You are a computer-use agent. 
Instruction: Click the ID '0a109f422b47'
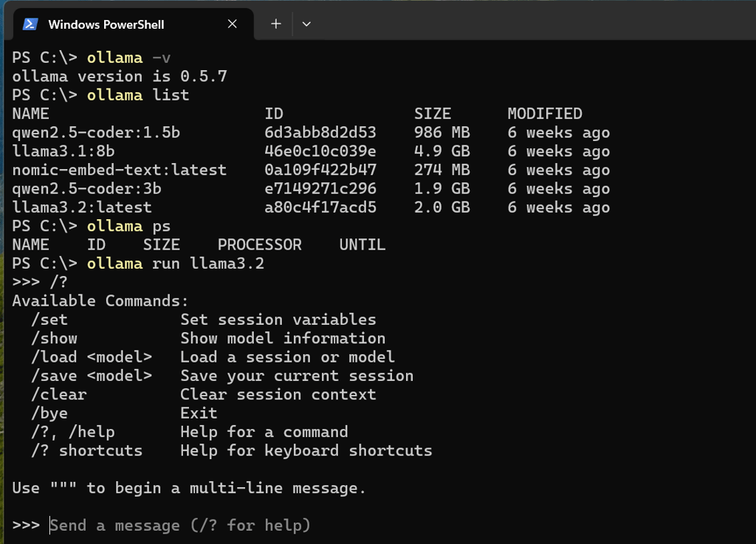(320, 170)
